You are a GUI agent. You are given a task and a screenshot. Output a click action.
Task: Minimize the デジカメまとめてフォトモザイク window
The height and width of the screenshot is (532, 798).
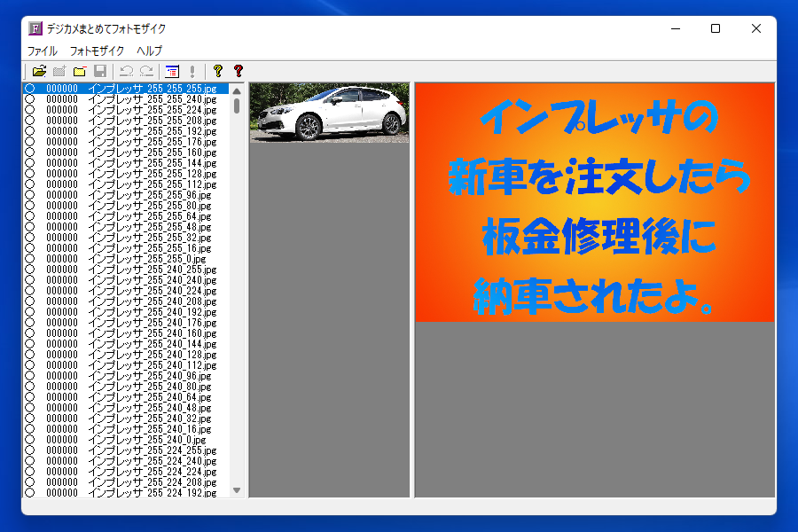click(x=676, y=28)
